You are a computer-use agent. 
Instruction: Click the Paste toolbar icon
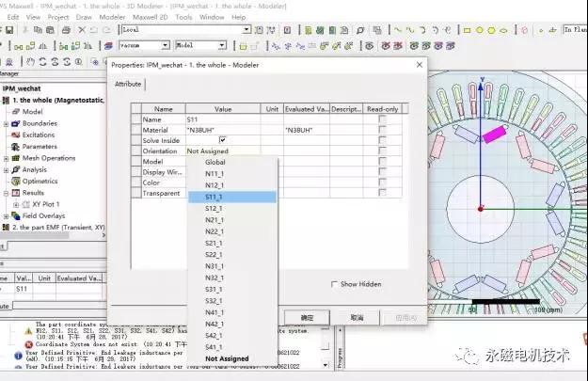coord(50,30)
